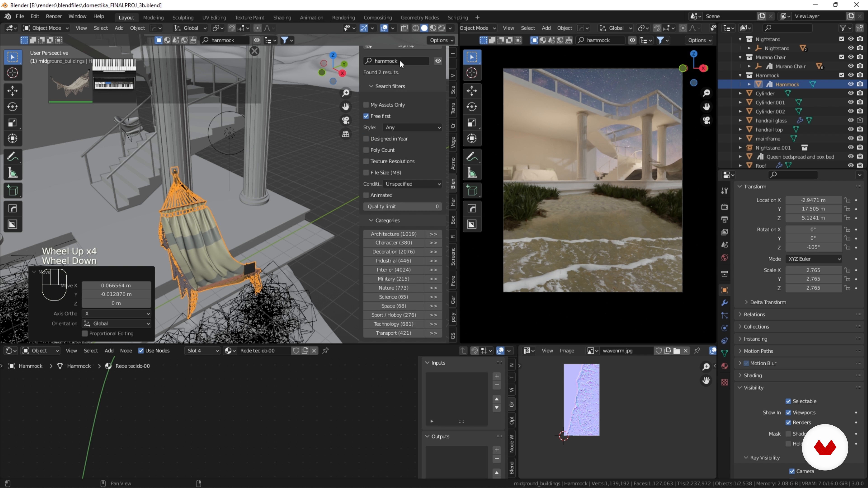Switch to the UV Editing workspace tab
The width and height of the screenshot is (868, 488).
[214, 17]
